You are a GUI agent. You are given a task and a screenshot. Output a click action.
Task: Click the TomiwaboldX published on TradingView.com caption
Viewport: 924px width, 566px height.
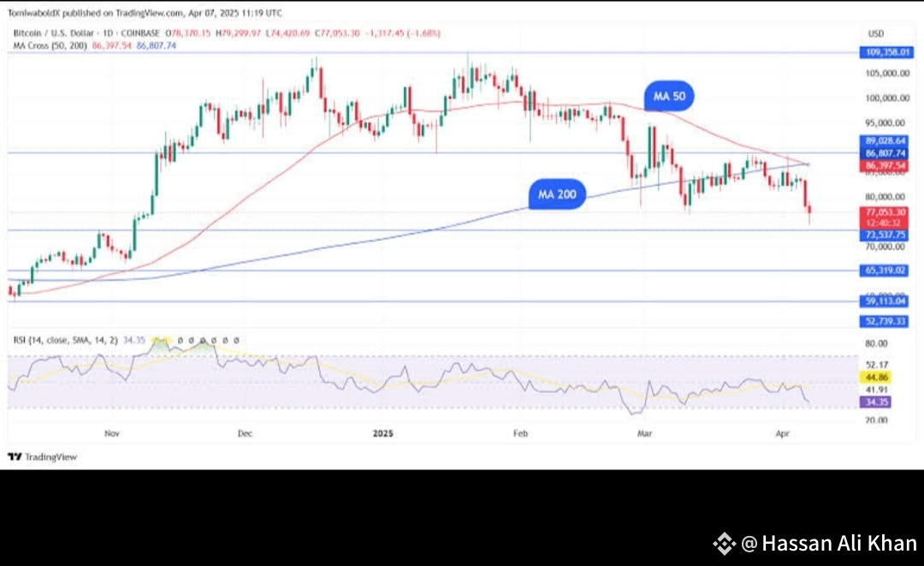145,12
